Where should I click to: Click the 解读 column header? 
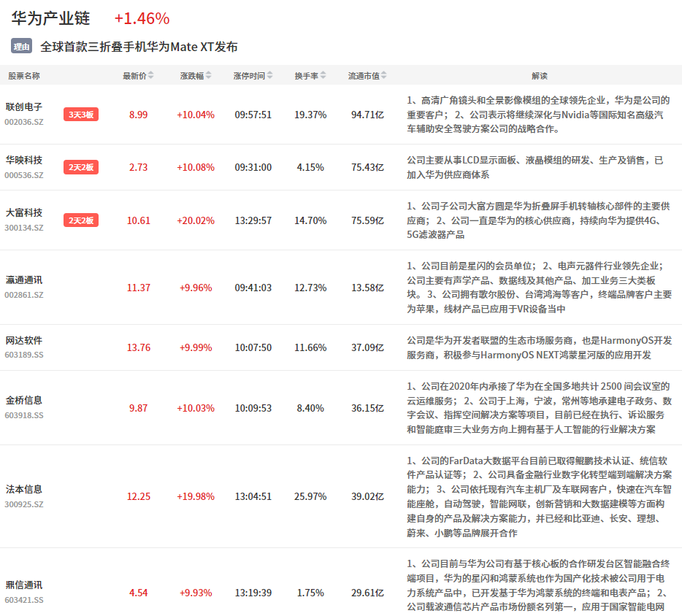click(x=540, y=76)
